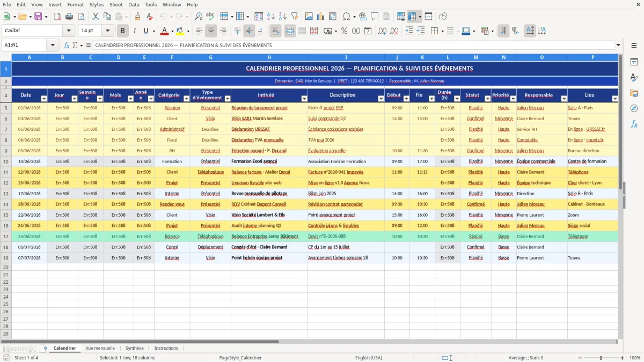
Task: Click the zoom slider in status bar
Action: click(x=601, y=358)
